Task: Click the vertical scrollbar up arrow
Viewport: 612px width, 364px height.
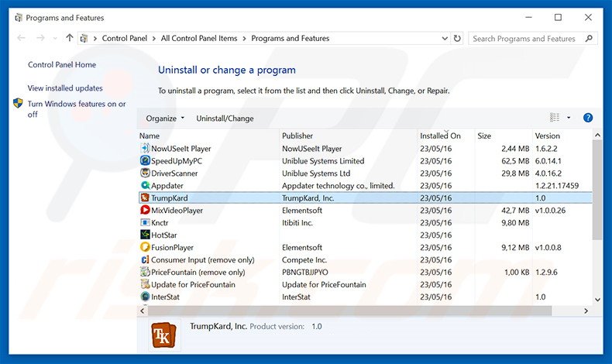Action: [x=597, y=135]
